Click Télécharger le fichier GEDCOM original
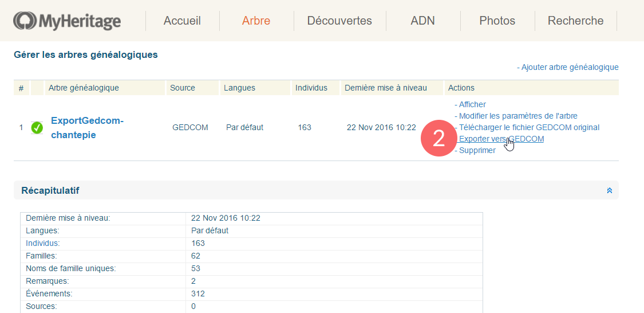Image resolution: width=644 pixels, height=313 pixels. point(529,127)
